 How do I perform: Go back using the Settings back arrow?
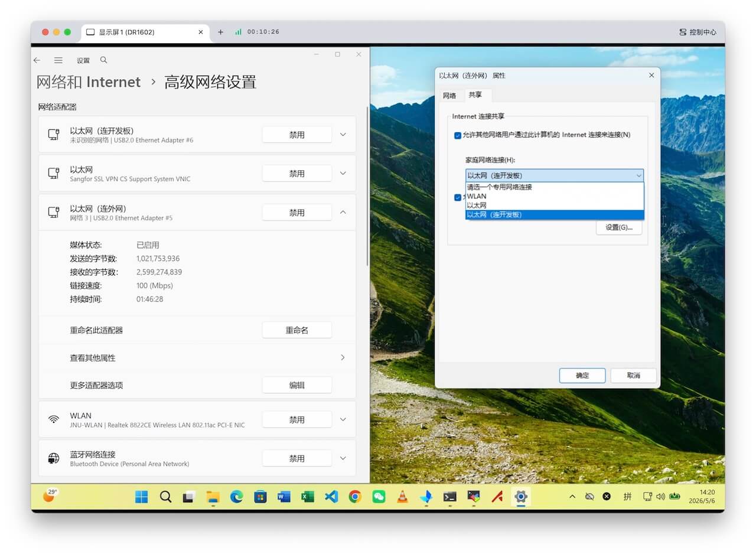click(37, 60)
